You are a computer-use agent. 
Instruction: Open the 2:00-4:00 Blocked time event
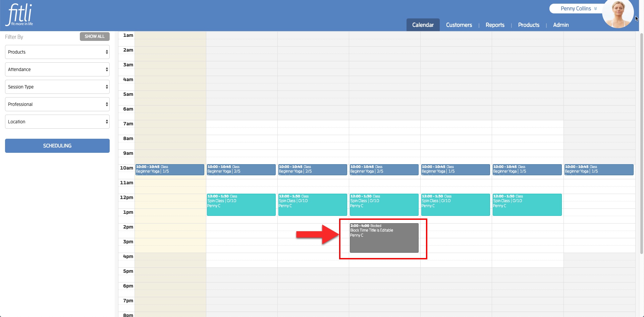click(384, 238)
